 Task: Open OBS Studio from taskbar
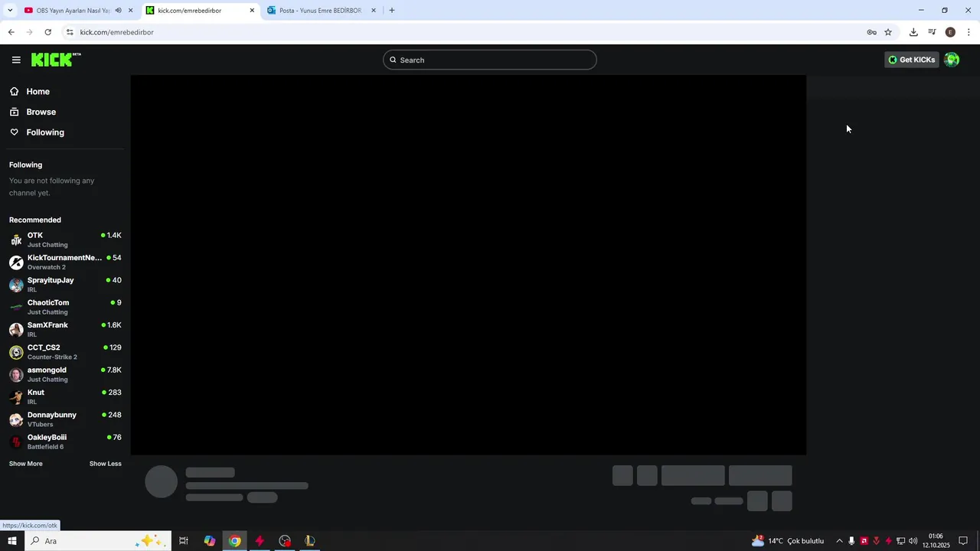[x=285, y=541]
